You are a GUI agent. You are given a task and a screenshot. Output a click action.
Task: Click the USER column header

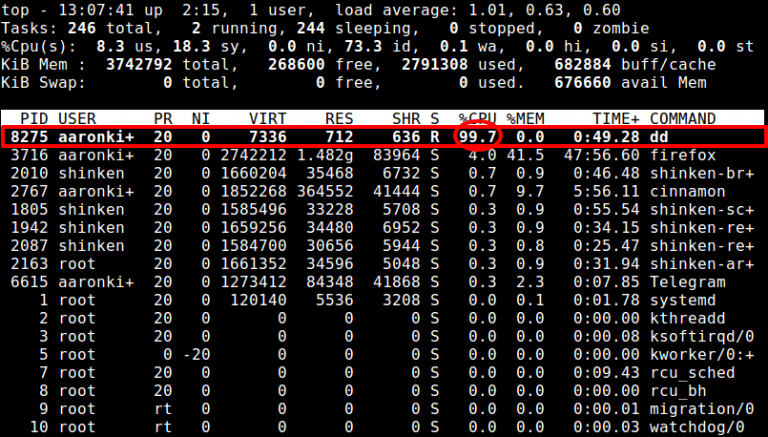[77, 119]
